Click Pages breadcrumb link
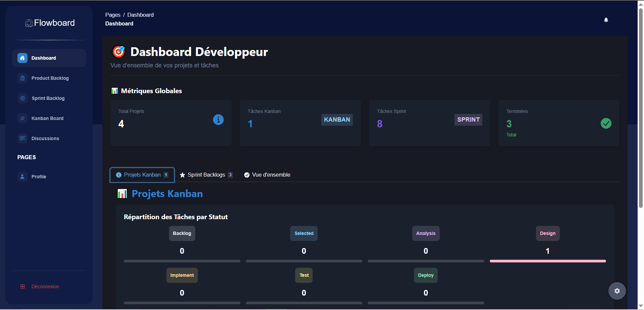 [x=113, y=15]
